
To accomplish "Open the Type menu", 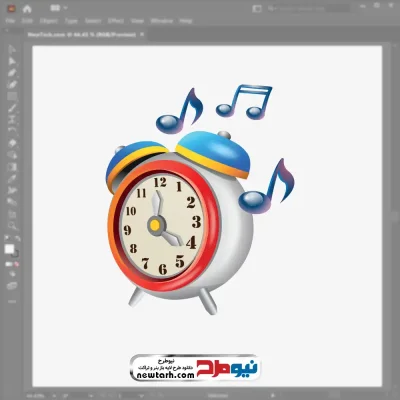I will (x=71, y=21).
